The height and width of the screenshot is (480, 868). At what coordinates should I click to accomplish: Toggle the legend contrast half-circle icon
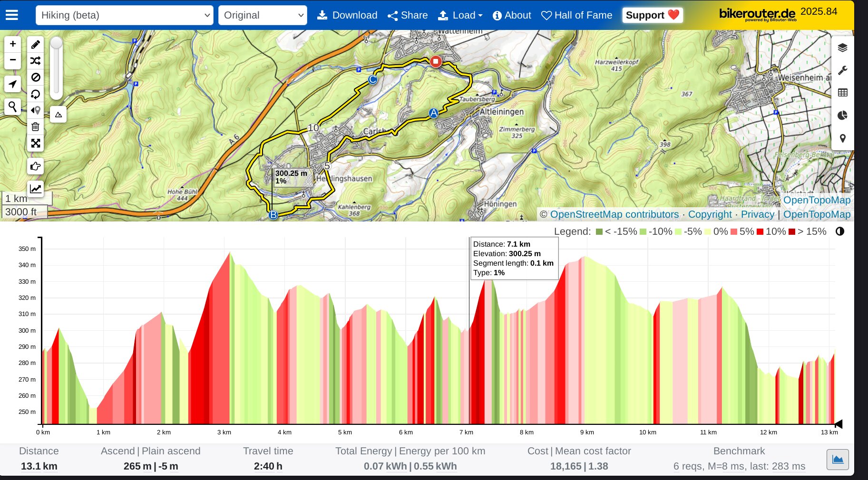coord(840,231)
